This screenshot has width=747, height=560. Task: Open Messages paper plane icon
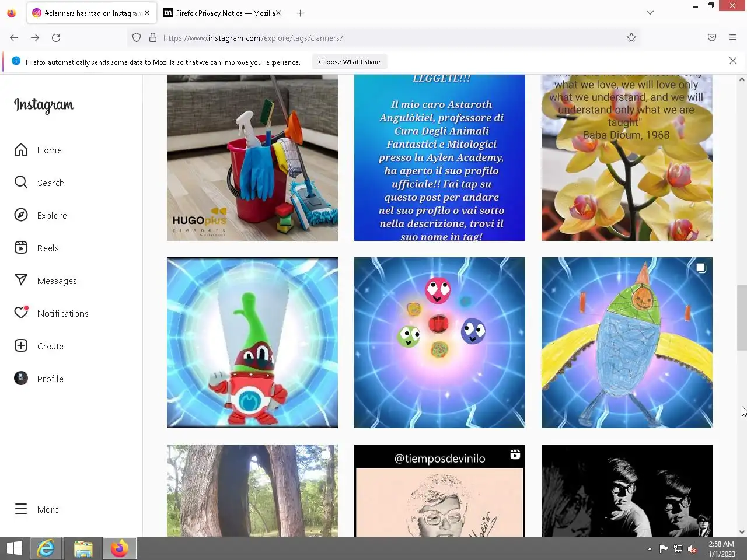(x=21, y=281)
